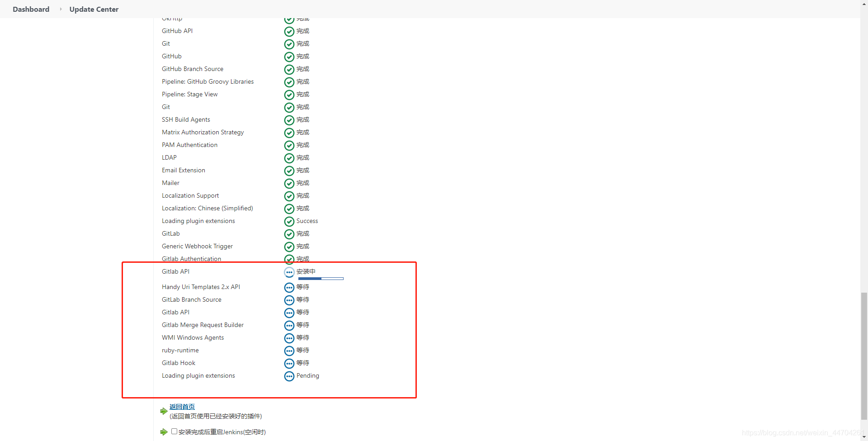Screen dimensions: 868x441
Task: Click success checkmark for SSH Build Agents
Action: pos(289,120)
